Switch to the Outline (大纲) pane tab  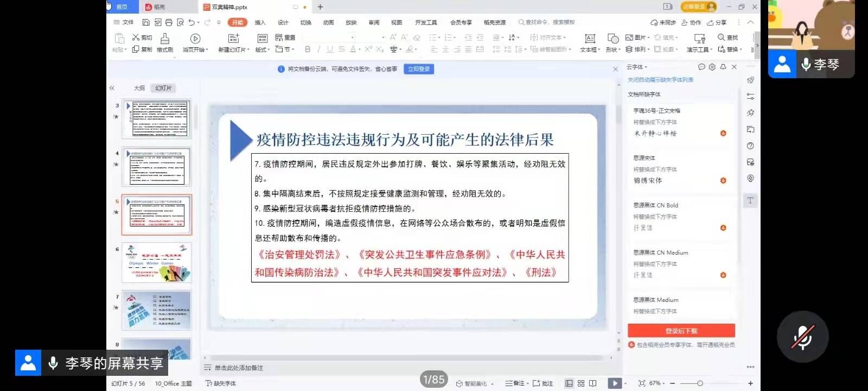coord(139,88)
